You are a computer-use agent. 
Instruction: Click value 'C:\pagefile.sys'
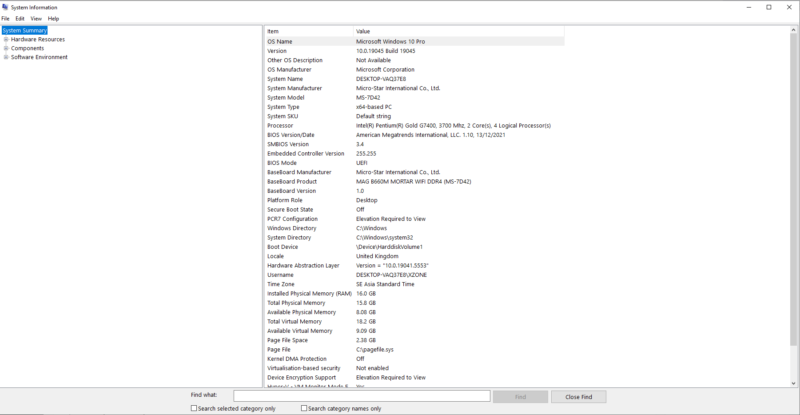click(375, 350)
